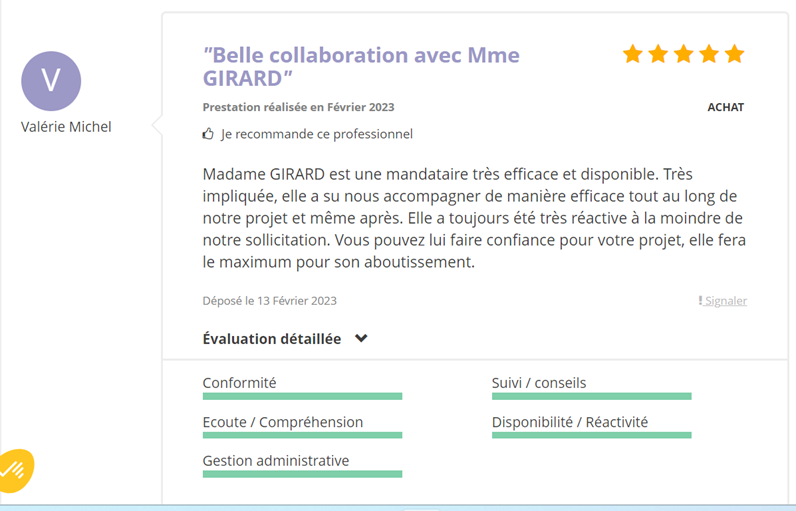Click the fifth orange rating star
Viewport: 796px width, 511px height.
pyautogui.click(x=734, y=54)
